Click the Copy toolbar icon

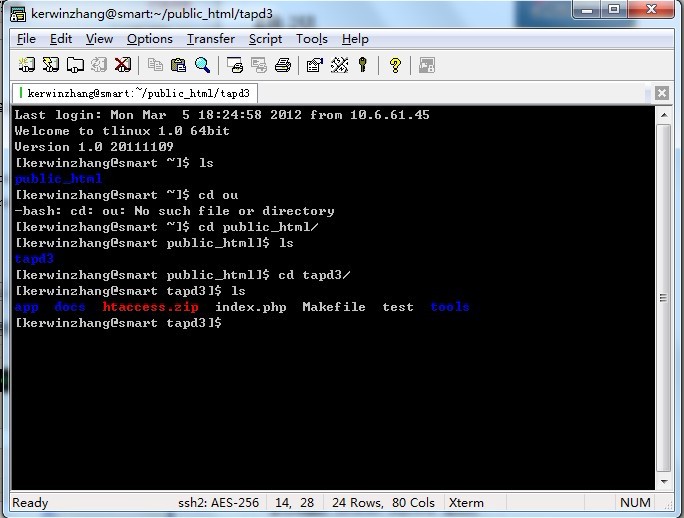(155, 65)
